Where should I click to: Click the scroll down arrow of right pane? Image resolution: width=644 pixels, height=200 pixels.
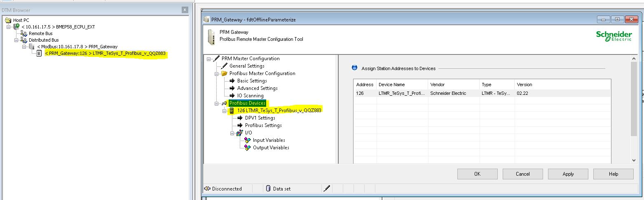pyautogui.click(x=634, y=160)
